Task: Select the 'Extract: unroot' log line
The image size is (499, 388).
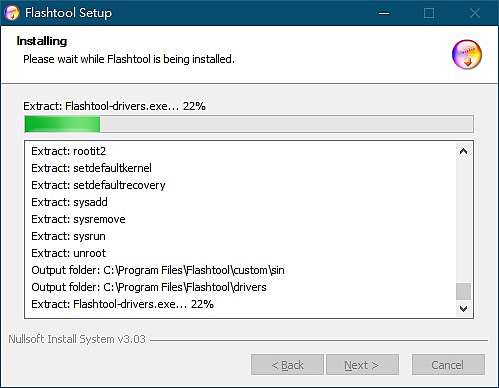Action: point(68,253)
